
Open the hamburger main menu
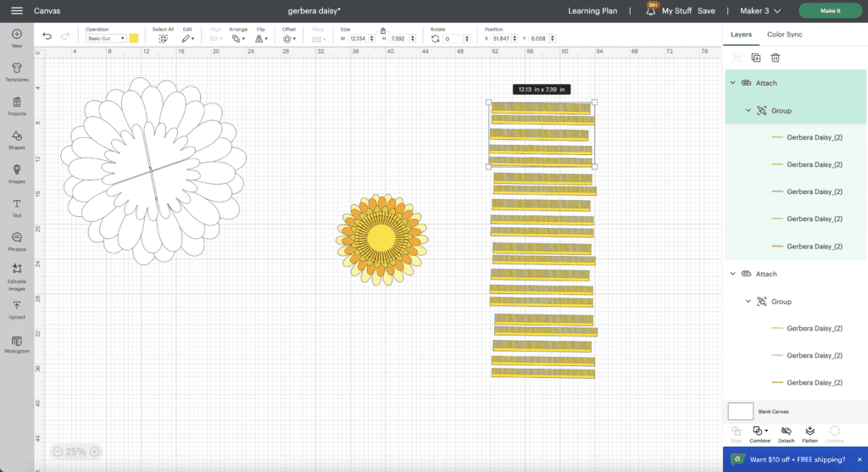click(17, 10)
